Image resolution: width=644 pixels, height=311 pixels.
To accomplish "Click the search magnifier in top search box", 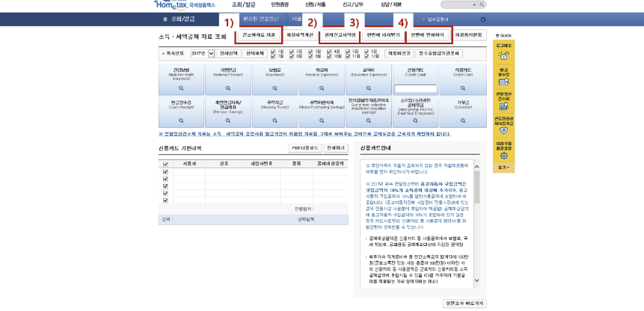I will point(482,4).
